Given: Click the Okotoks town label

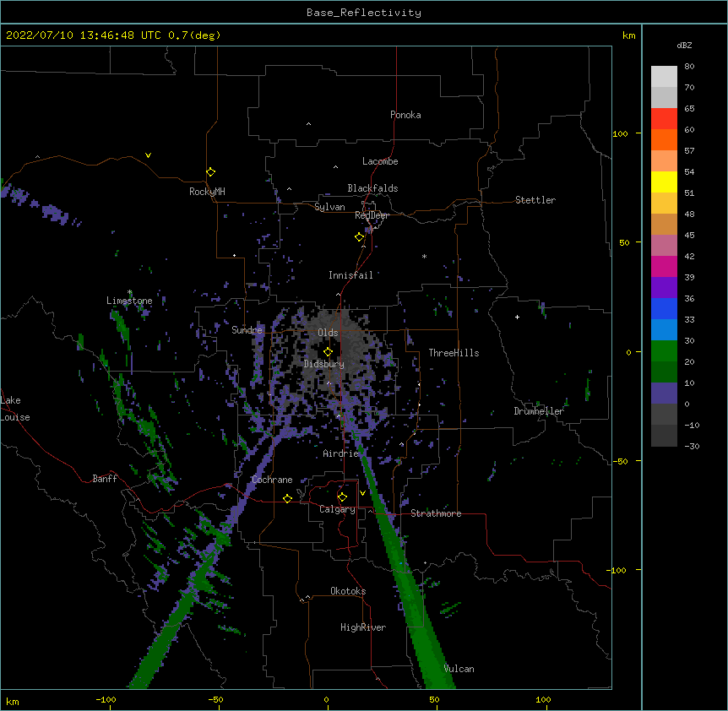Looking at the screenshot, I should pyautogui.click(x=348, y=591).
